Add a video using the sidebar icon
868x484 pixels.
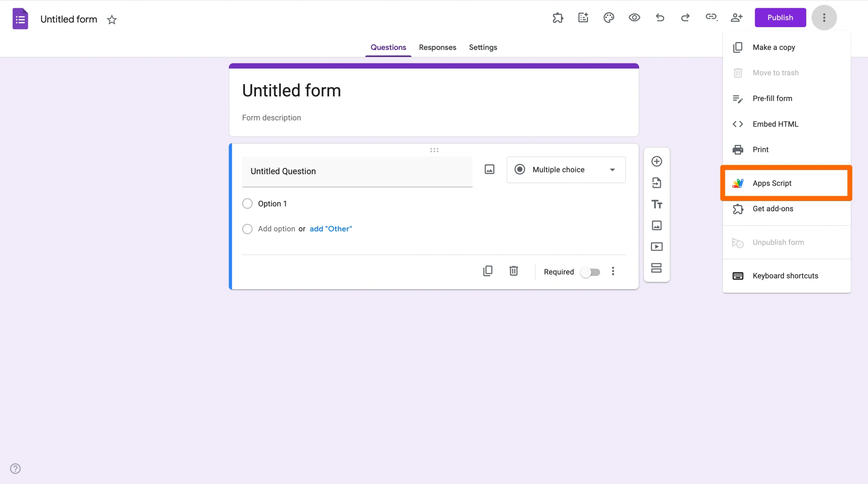click(657, 247)
